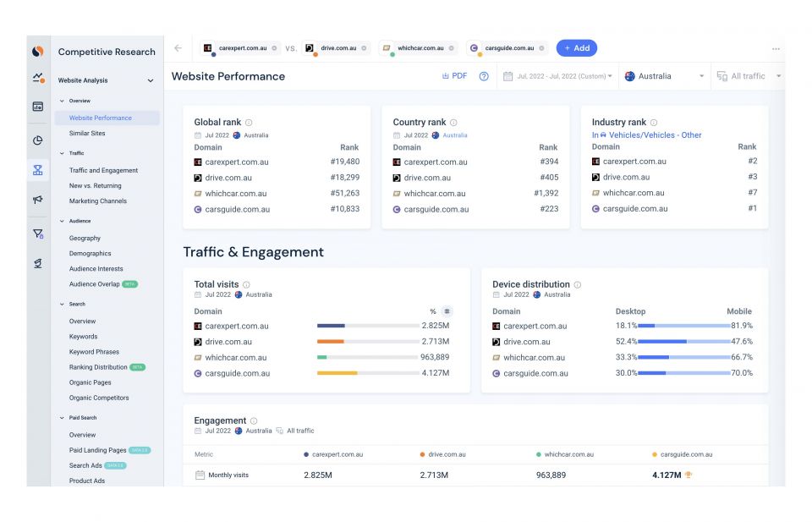Select Traffic and Engagement in sidebar
This screenshot has width=812, height=522.
(103, 170)
